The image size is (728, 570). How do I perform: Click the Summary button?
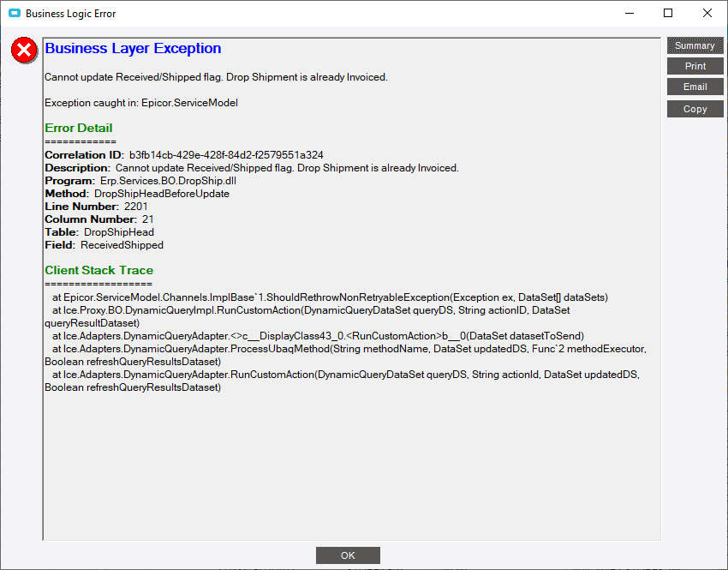point(695,45)
